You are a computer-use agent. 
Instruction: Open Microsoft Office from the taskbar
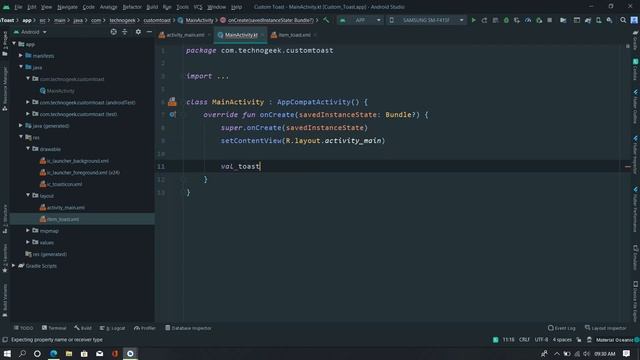point(115,353)
